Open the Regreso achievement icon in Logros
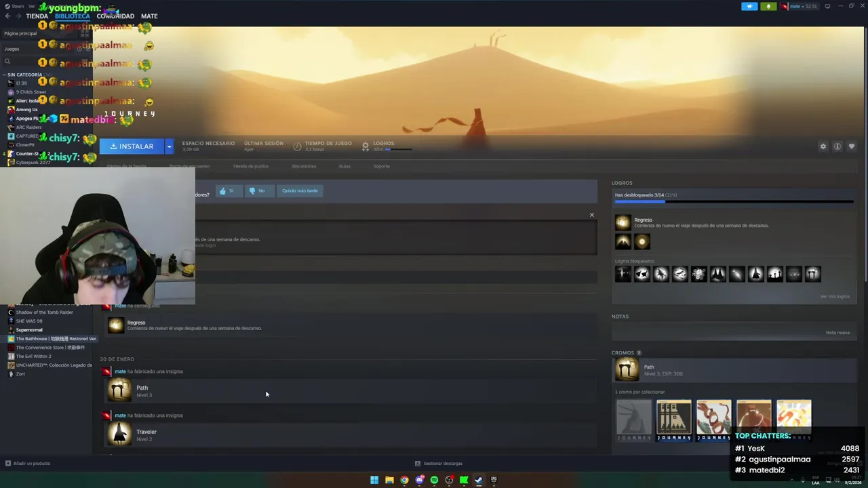The height and width of the screenshot is (488, 868). (623, 223)
